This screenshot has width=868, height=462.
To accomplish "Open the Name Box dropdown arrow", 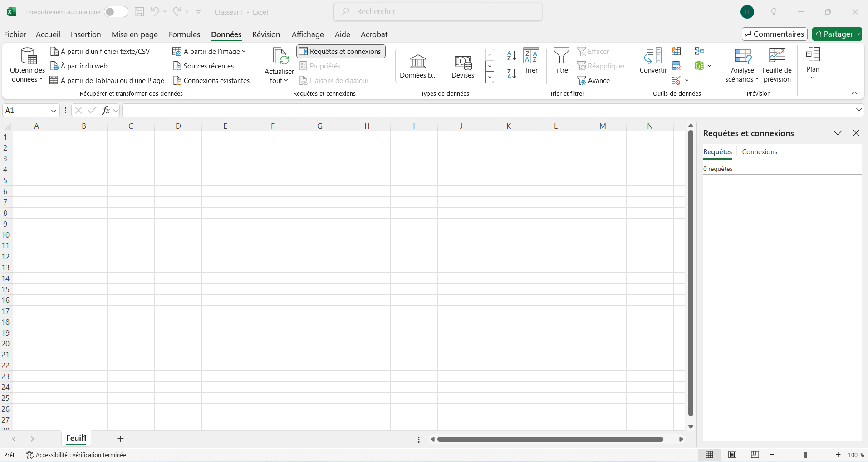I will coord(54,111).
